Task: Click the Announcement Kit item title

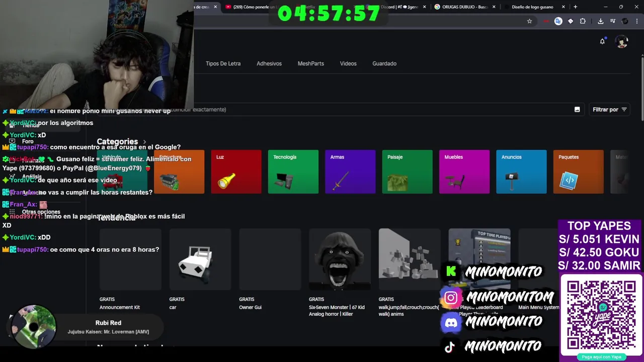Action: pyautogui.click(x=120, y=307)
